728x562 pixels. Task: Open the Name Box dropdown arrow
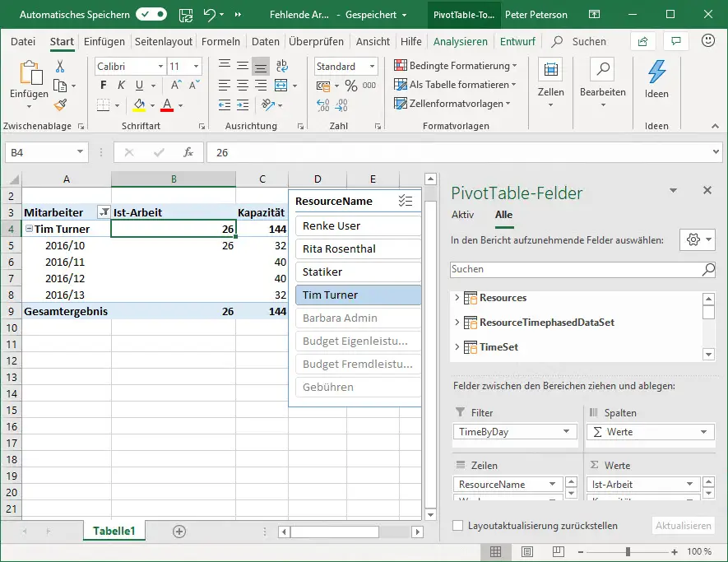(80, 152)
